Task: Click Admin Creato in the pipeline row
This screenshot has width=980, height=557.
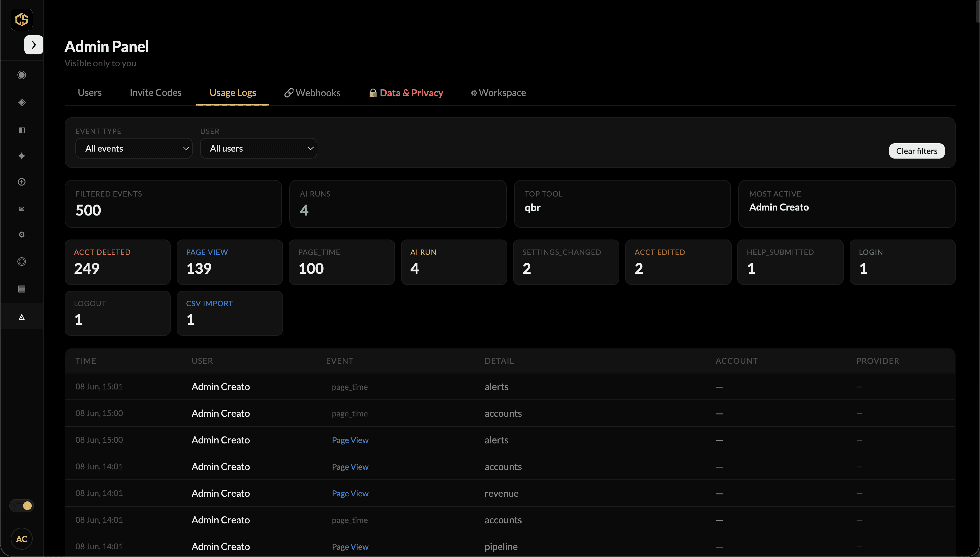Action: pos(220,547)
